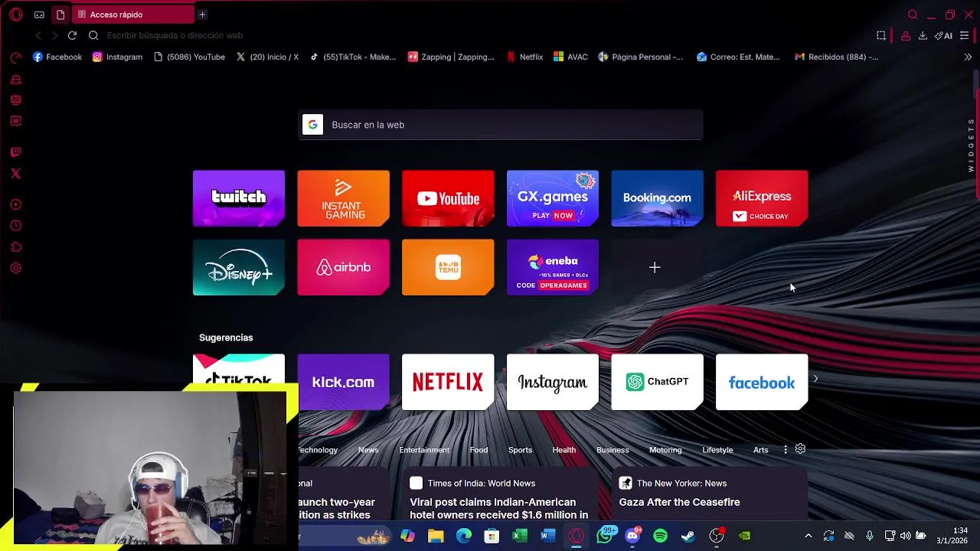Open the YouTube speed dial tile
Image resolution: width=980 pixels, height=551 pixels.
click(448, 198)
